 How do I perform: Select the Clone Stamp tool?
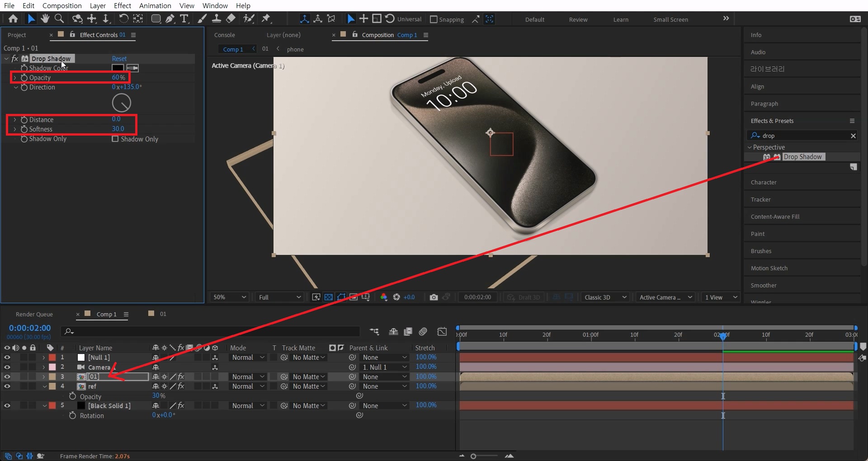click(217, 19)
